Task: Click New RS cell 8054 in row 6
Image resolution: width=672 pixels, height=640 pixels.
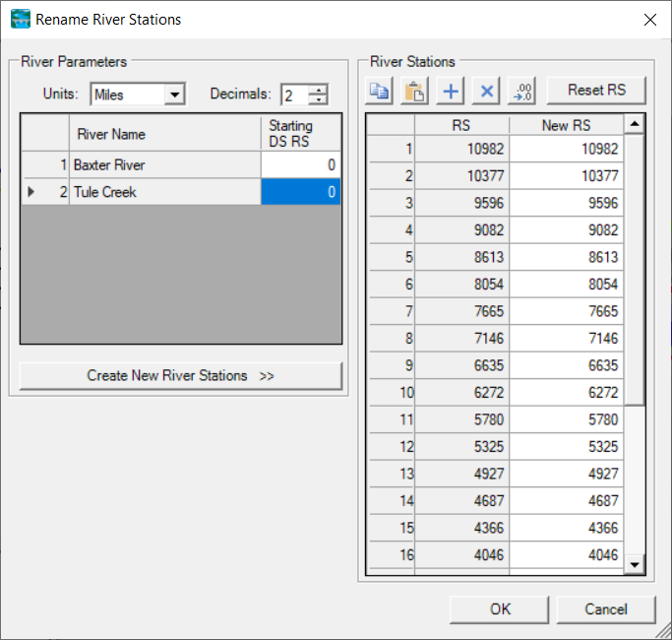Action: [x=566, y=284]
